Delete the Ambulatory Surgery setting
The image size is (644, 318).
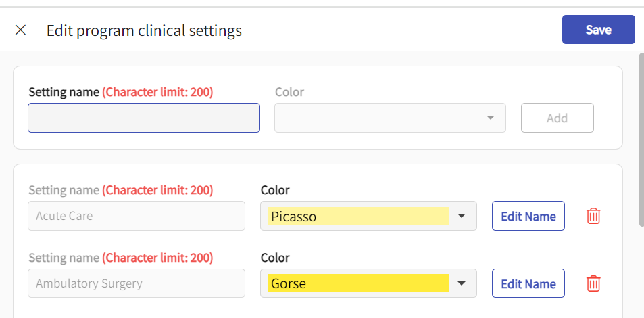coord(593,283)
